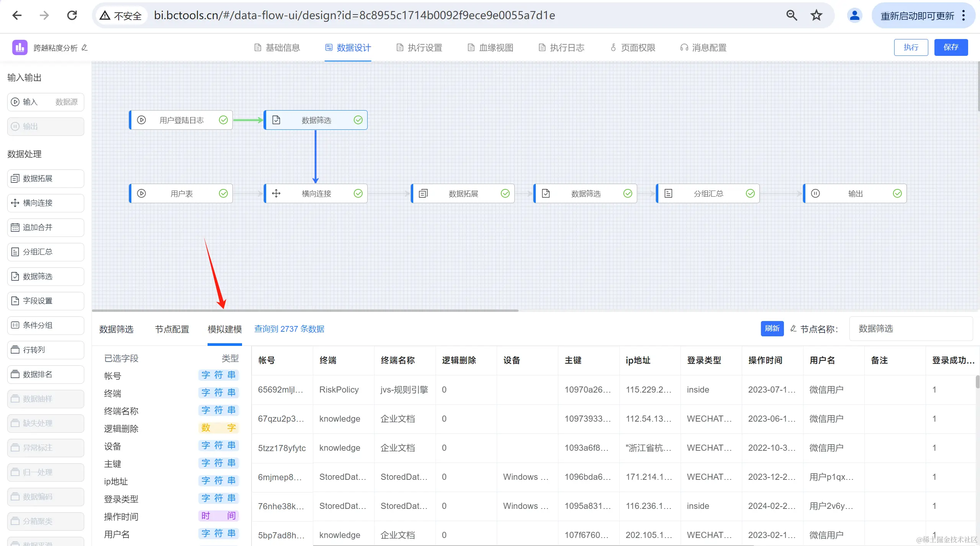Viewport: 980px width, 546px height.
Task: Click the 横向连接 node's move icon on canvas
Action: 276,193
